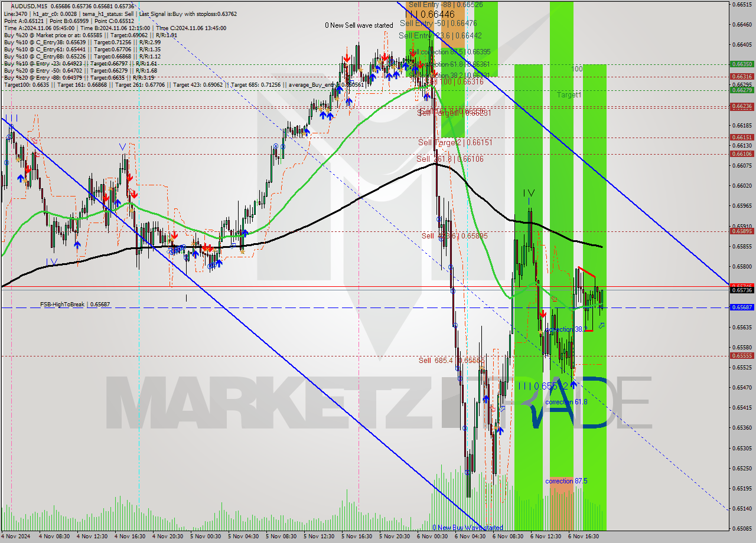Screen dimensions: 756x543
Task: Click the '4 Nov 12:30' time axis label
Action: pyautogui.click(x=92, y=537)
